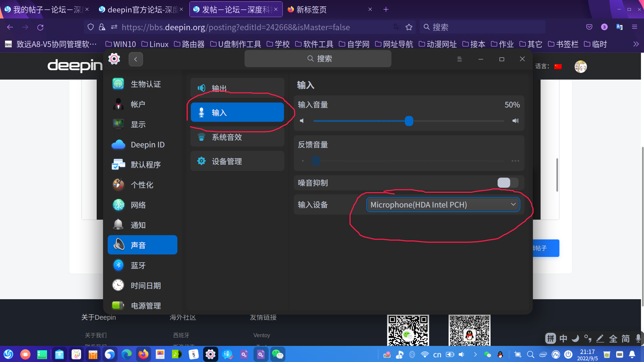This screenshot has height=362, width=644.
Task: Click the Control Center search field
Action: coord(318,58)
